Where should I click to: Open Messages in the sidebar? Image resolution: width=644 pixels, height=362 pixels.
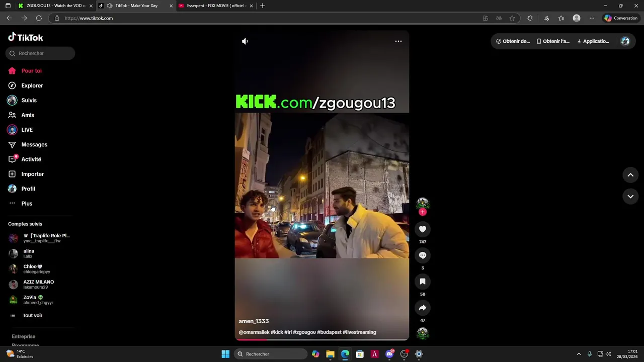coord(34,145)
